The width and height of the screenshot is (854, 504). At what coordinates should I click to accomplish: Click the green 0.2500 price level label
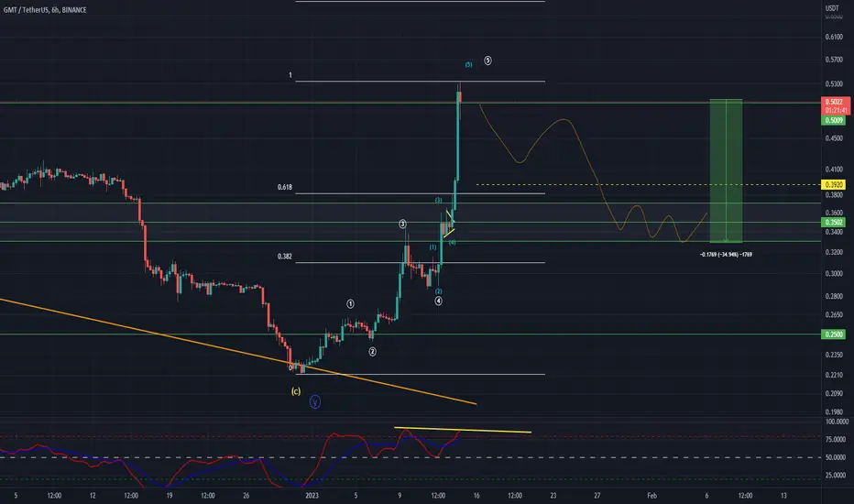coord(834,334)
